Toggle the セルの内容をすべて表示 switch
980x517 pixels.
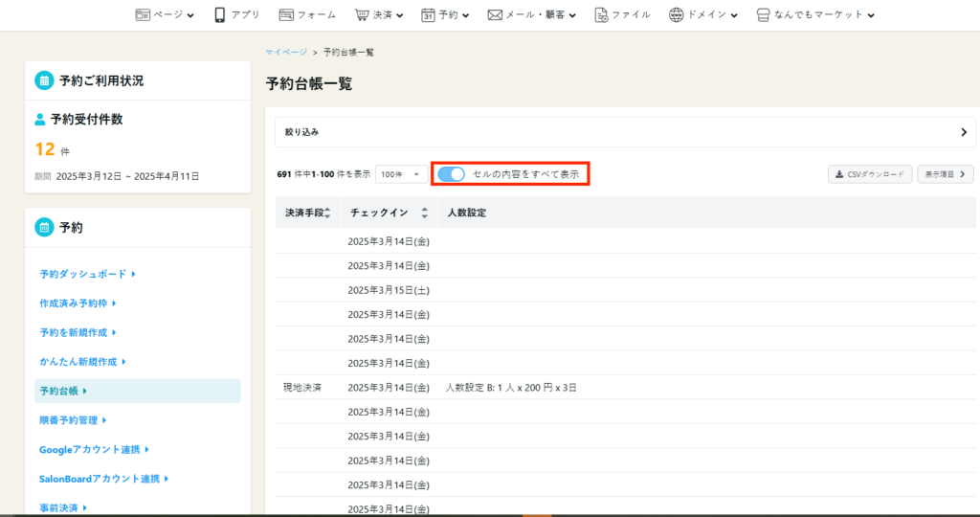[452, 174]
